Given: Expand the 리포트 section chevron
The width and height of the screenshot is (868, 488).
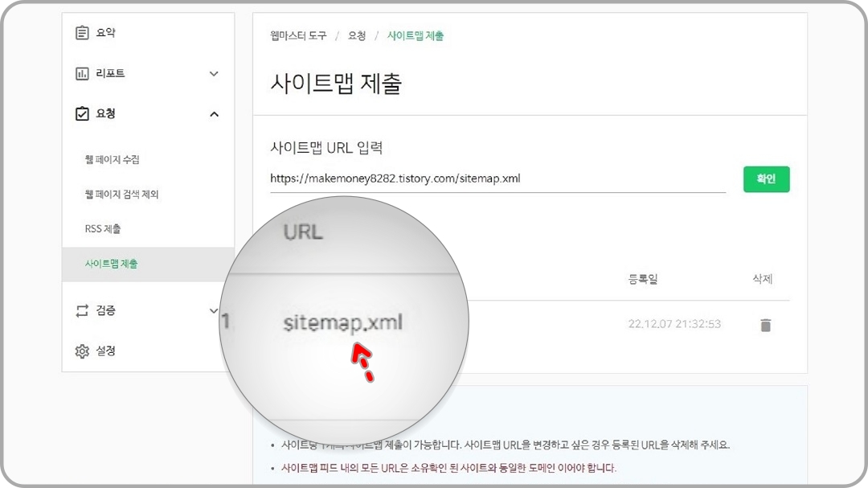Looking at the screenshot, I should [214, 73].
